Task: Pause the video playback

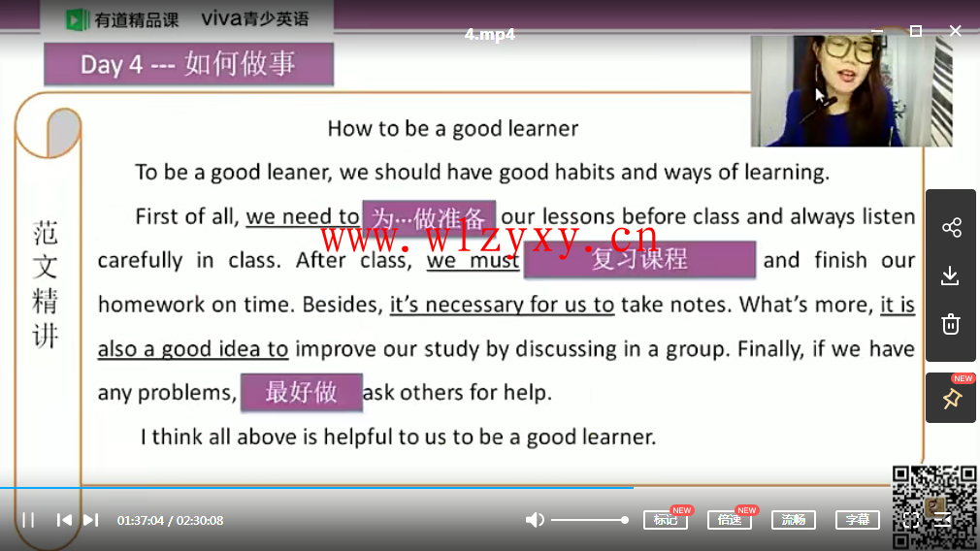Action: click(28, 520)
